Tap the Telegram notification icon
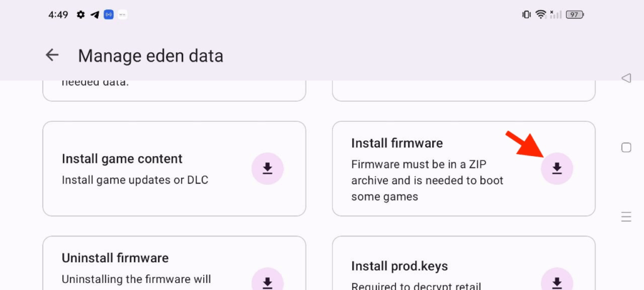The height and width of the screenshot is (290, 644). pyautogui.click(x=95, y=15)
